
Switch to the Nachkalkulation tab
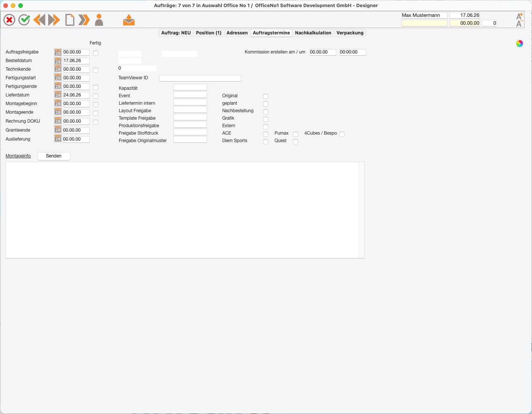(x=313, y=33)
